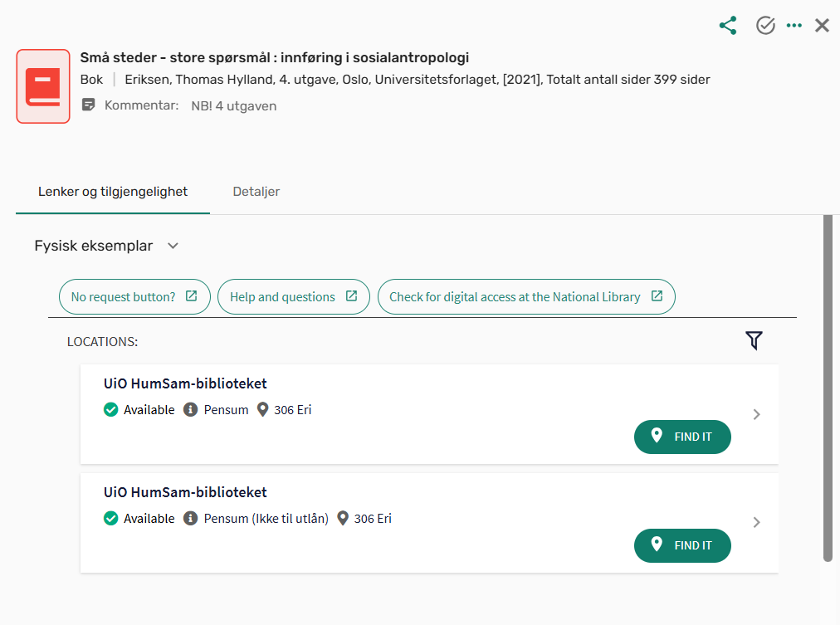Mark the item as read with the checkmark icon

point(765,25)
